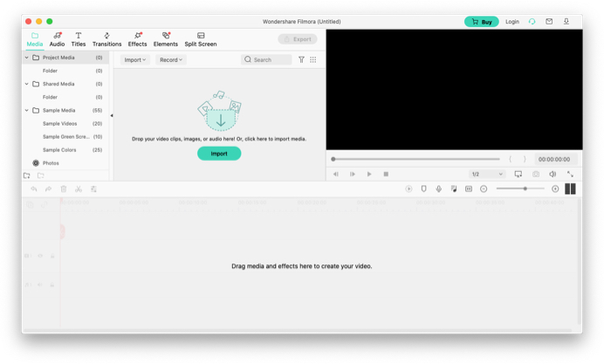Enter fullscreen preview with expand icon

(570, 174)
